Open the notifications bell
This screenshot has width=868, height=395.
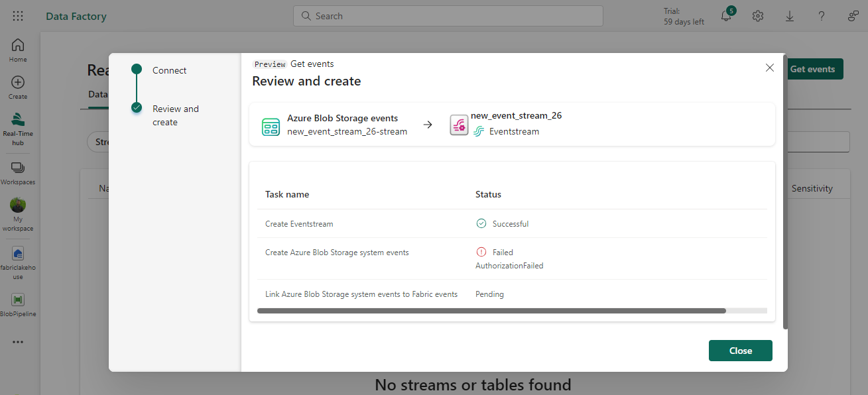[x=727, y=16]
